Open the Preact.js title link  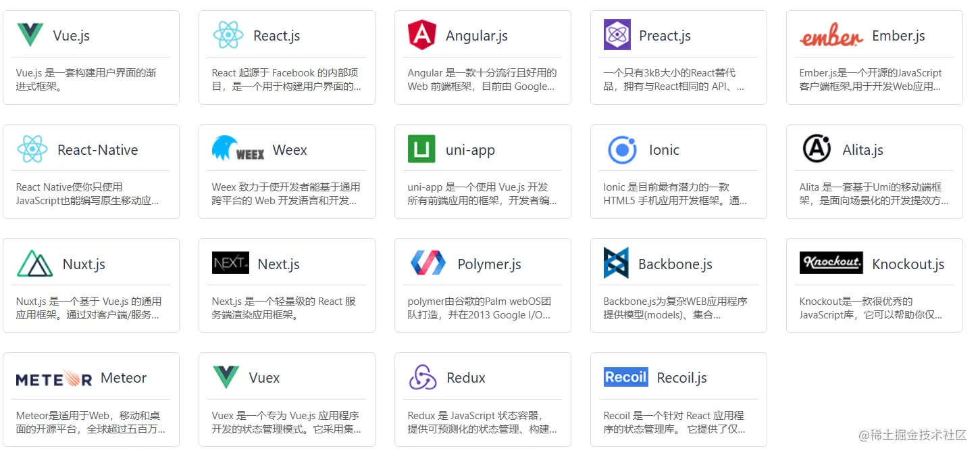pos(665,36)
